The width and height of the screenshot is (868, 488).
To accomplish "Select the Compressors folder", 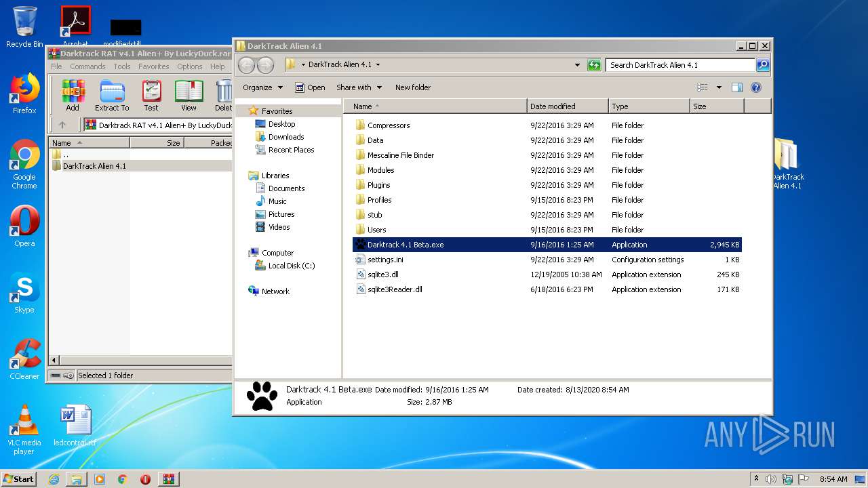I will tap(547, 125).
